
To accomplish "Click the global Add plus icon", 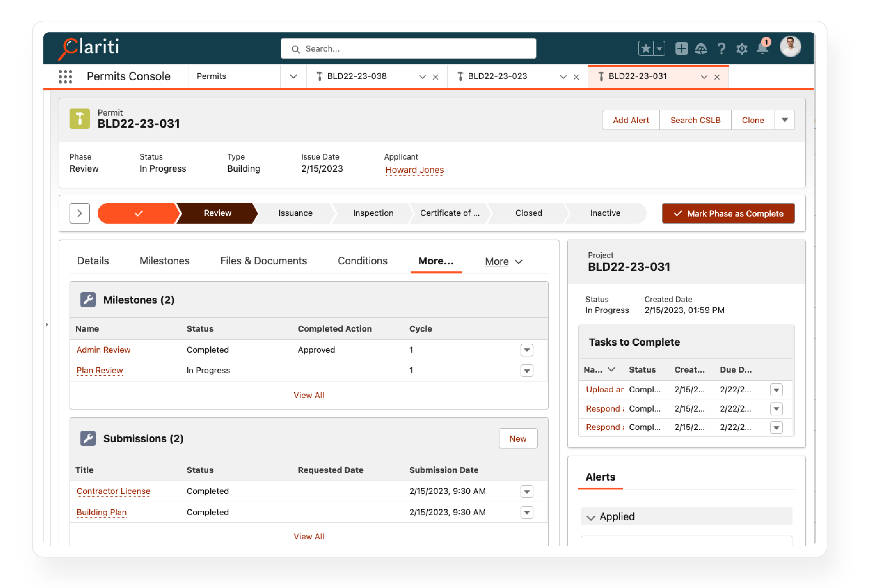I will click(681, 48).
